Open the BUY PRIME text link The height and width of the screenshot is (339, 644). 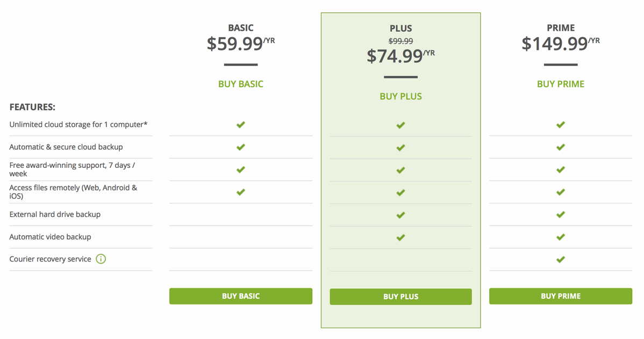pos(561,84)
